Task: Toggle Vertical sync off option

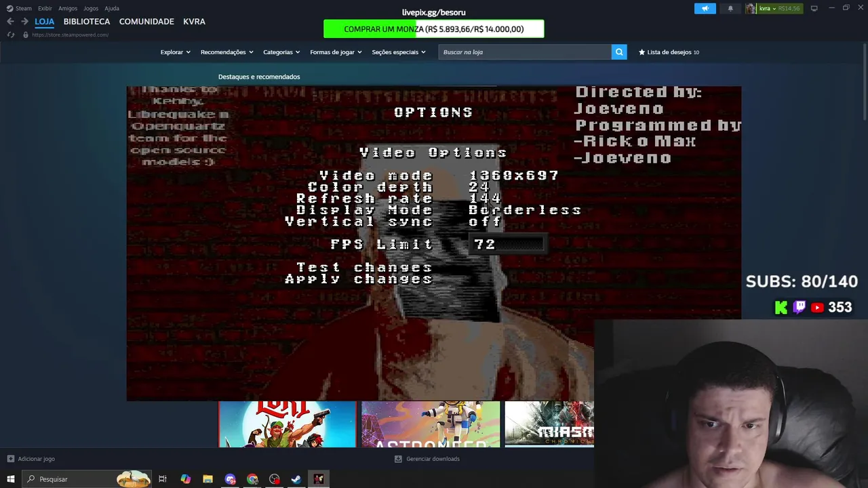Action: (x=393, y=222)
